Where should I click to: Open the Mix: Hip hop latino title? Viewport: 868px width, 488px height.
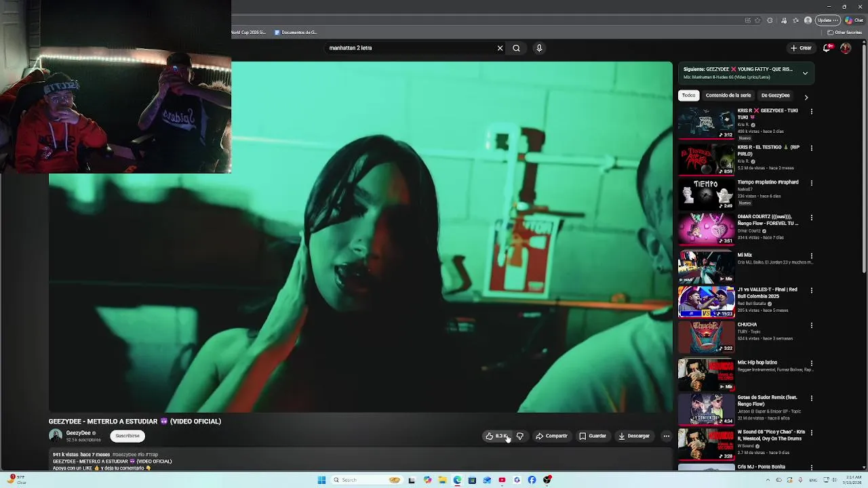(757, 363)
